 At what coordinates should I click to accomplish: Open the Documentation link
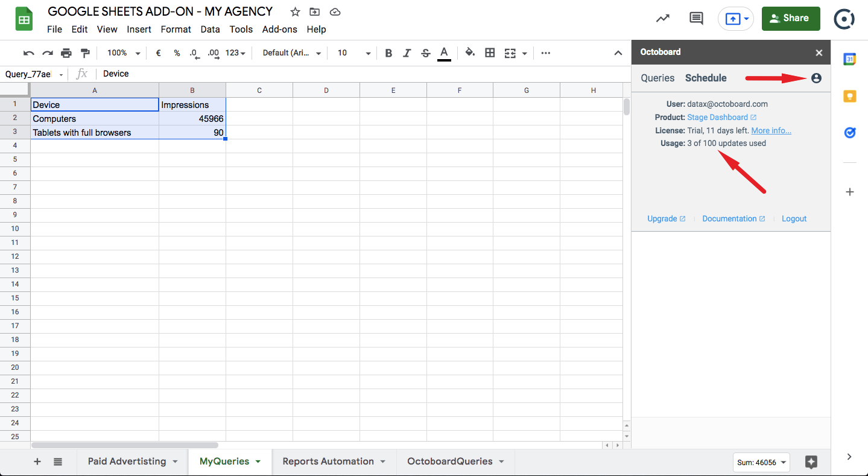click(x=733, y=218)
